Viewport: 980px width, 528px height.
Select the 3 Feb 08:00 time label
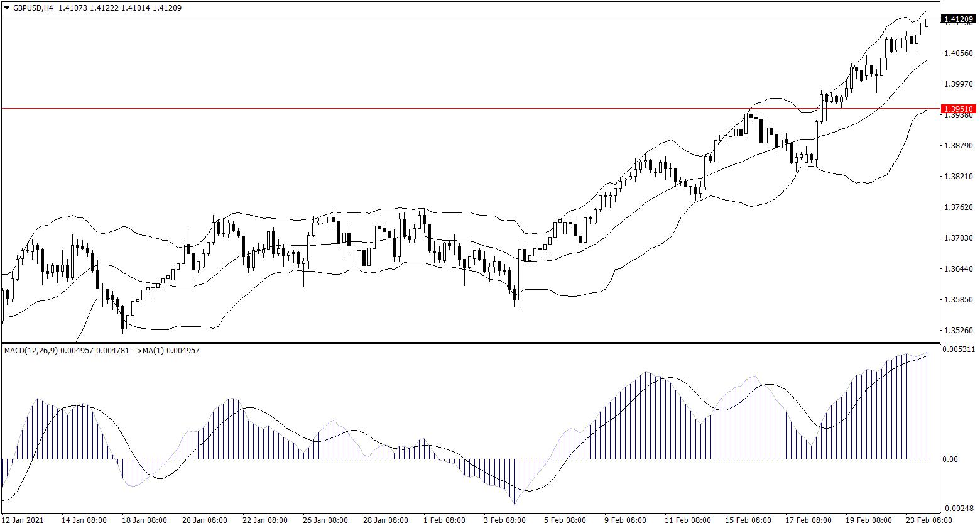[x=506, y=520]
